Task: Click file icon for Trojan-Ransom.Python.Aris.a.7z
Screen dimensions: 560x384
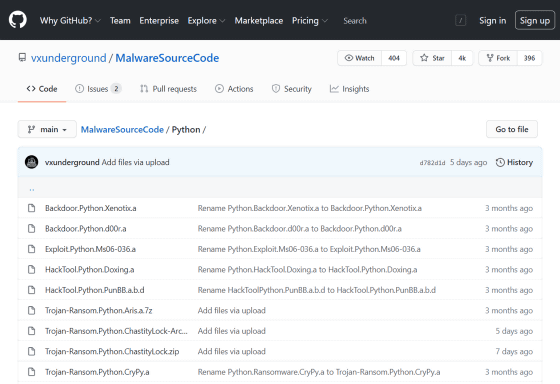Action: (32, 310)
